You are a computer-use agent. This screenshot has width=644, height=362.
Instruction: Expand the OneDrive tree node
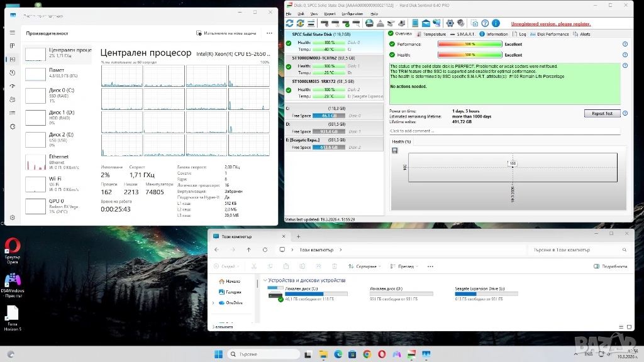tap(213, 302)
